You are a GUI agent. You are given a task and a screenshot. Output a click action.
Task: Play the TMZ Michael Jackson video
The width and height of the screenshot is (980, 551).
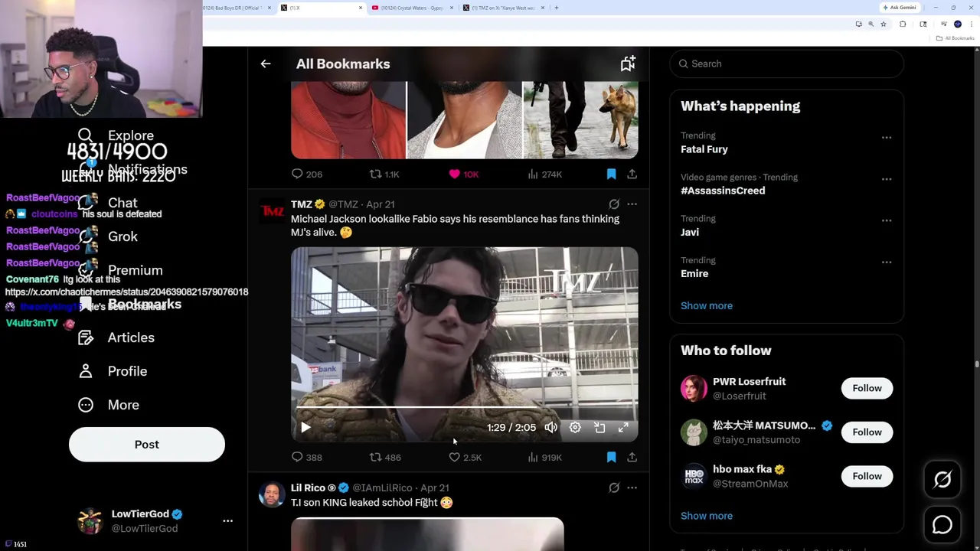(305, 428)
